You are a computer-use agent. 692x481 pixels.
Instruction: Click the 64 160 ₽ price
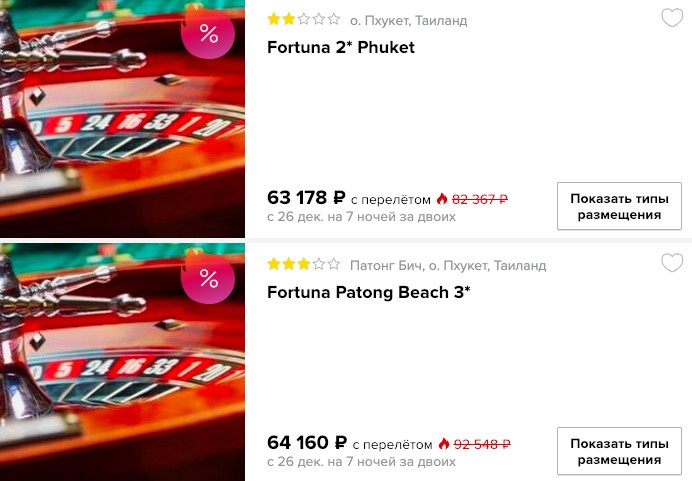[x=307, y=443]
